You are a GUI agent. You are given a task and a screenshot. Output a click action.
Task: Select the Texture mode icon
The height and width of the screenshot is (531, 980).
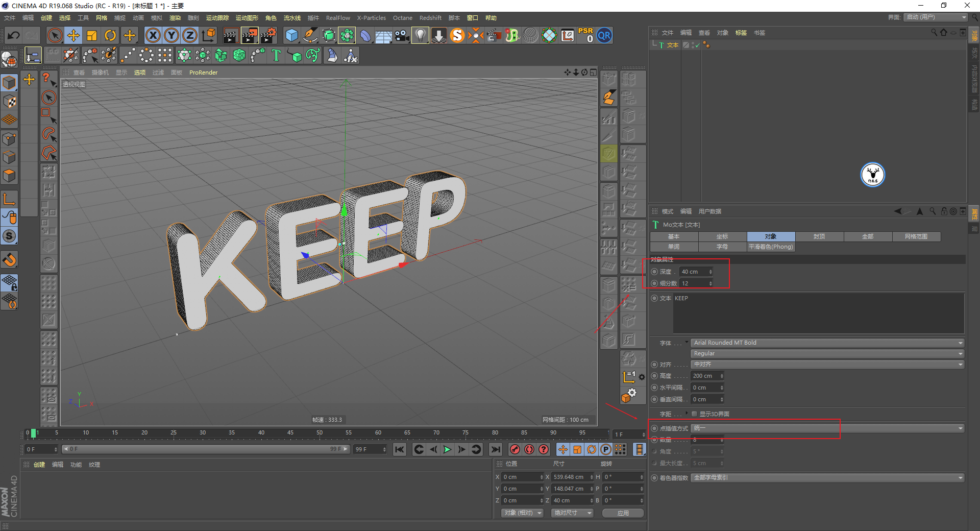(x=9, y=101)
